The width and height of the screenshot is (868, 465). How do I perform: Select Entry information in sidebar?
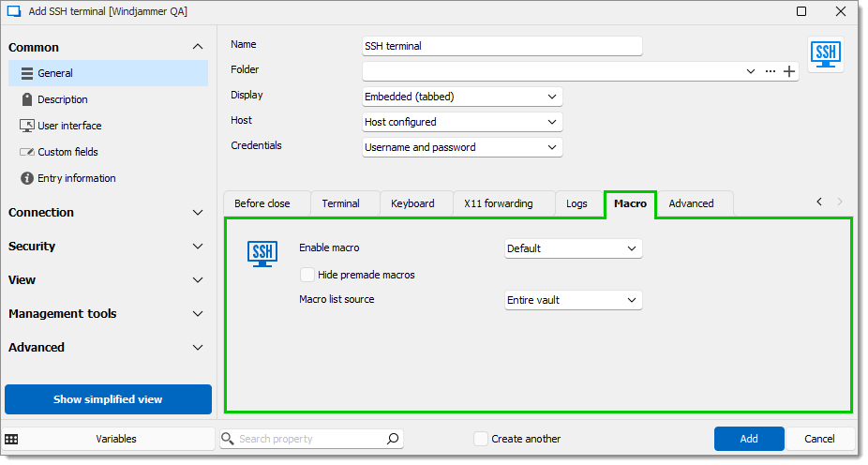point(108,178)
